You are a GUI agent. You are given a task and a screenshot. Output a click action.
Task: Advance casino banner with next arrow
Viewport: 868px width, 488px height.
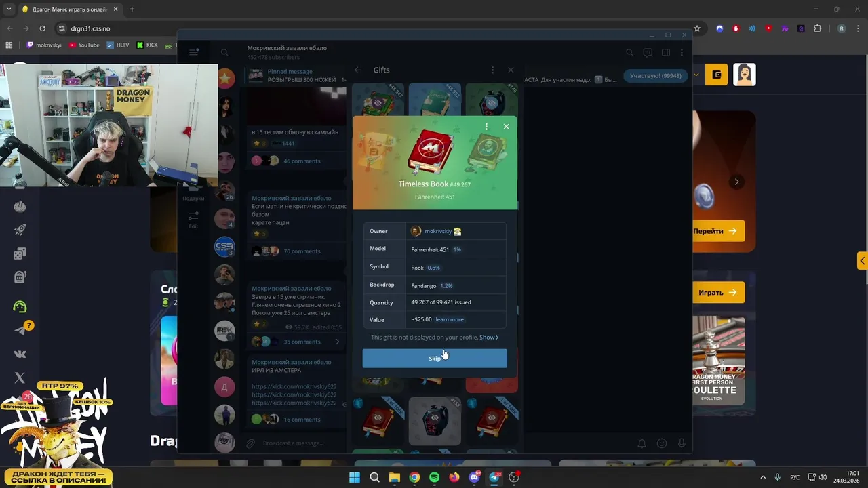[x=736, y=182]
